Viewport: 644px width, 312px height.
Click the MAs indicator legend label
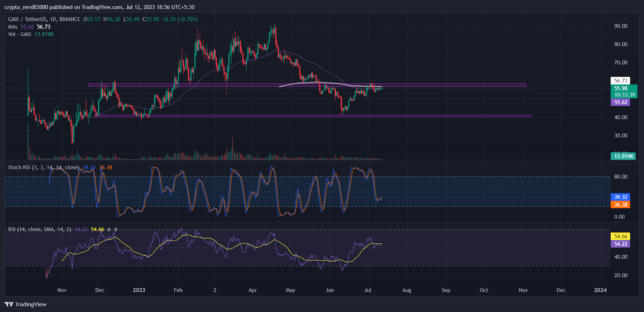13,27
